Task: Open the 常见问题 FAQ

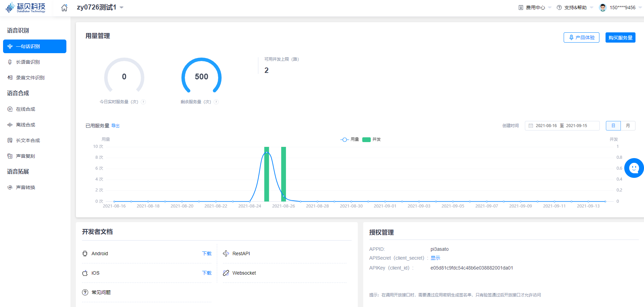Action: pyautogui.click(x=101, y=292)
